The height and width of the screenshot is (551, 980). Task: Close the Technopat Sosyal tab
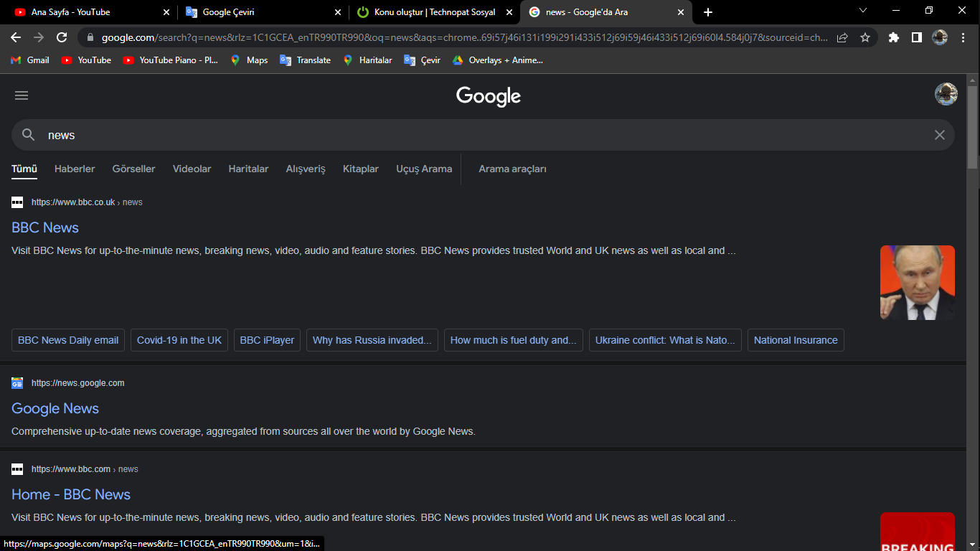[509, 12]
